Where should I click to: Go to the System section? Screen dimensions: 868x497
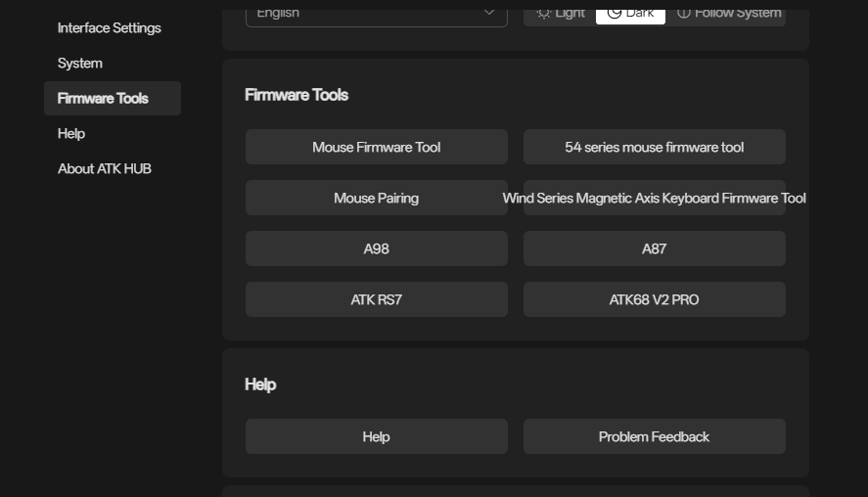(79, 63)
